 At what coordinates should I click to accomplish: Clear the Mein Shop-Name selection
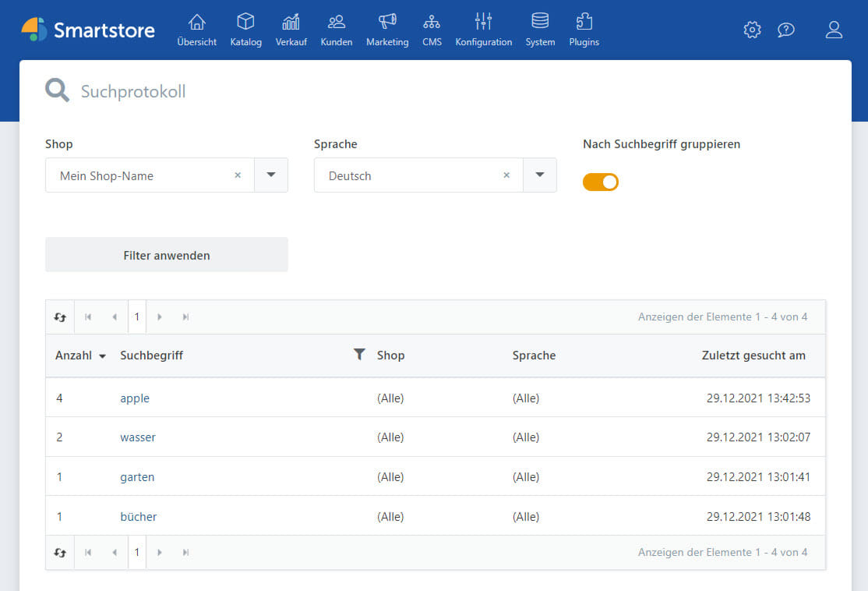pos(238,175)
